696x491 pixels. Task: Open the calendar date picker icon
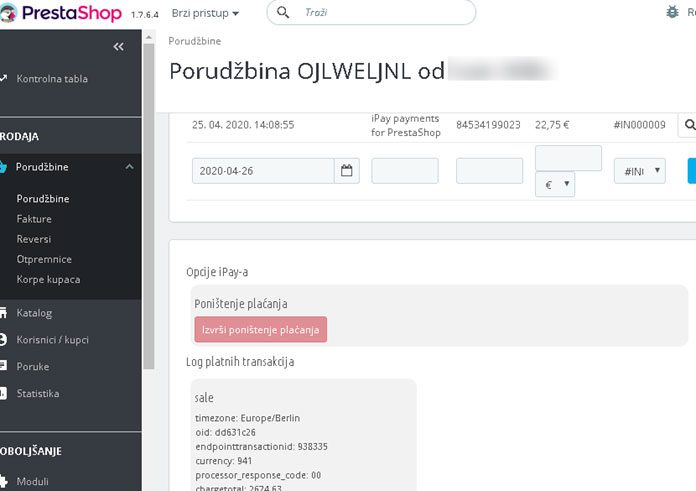click(347, 171)
